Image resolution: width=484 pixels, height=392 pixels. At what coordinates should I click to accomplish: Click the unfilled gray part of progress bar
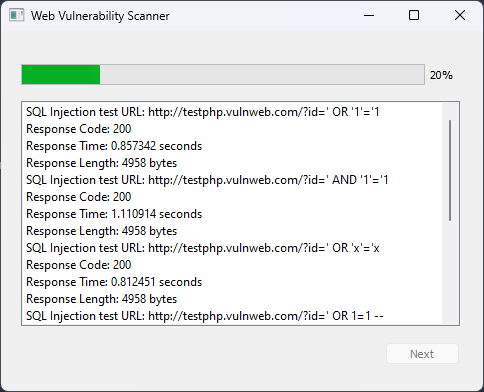(262, 75)
